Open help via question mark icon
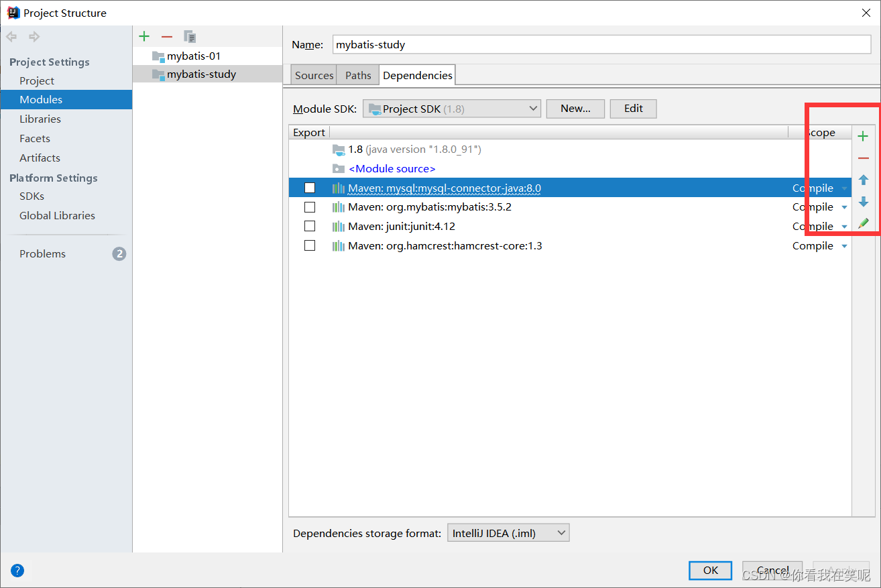This screenshot has width=881, height=588. click(17, 571)
